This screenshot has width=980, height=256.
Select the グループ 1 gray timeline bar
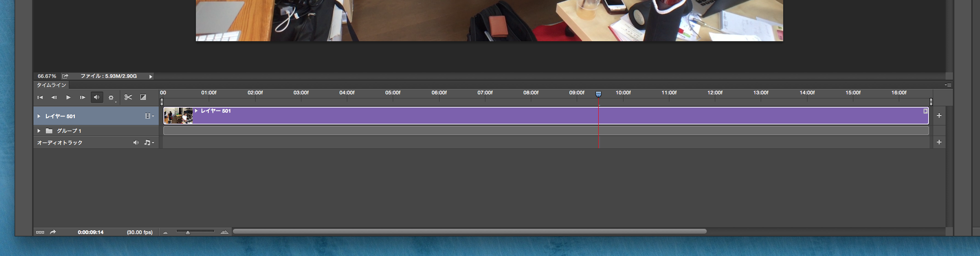coord(546,131)
